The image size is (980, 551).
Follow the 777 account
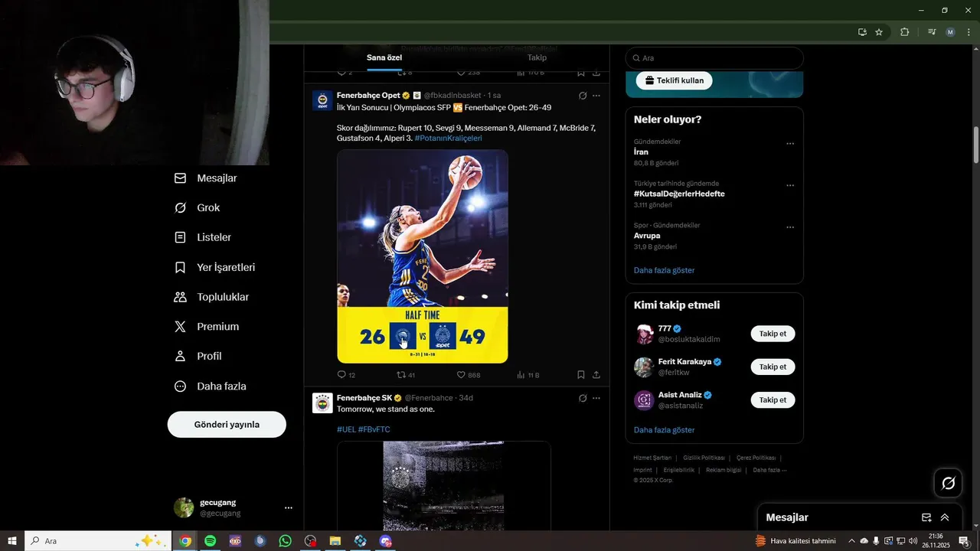[x=773, y=334]
